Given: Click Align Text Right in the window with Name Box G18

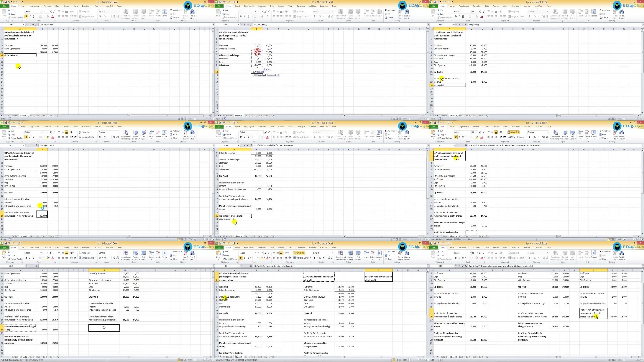Looking at the screenshot, I should tap(67, 257).
